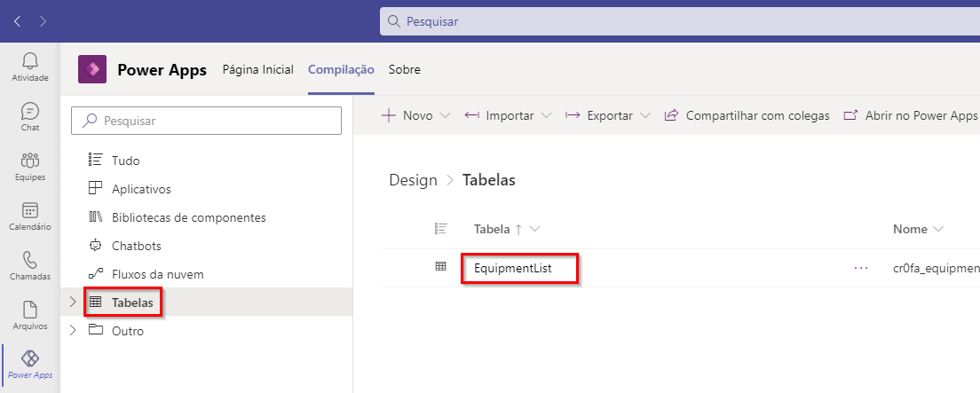The image size is (980, 393).
Task: Open the Novo dropdown arrow
Action: point(445,115)
